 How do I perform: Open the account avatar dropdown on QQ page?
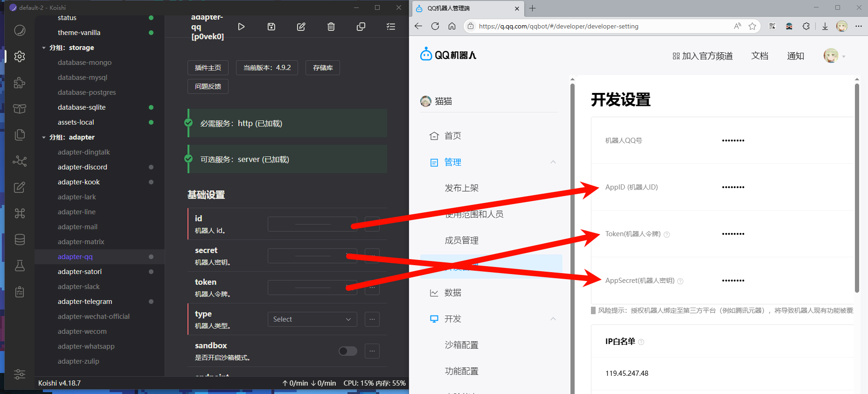click(834, 56)
